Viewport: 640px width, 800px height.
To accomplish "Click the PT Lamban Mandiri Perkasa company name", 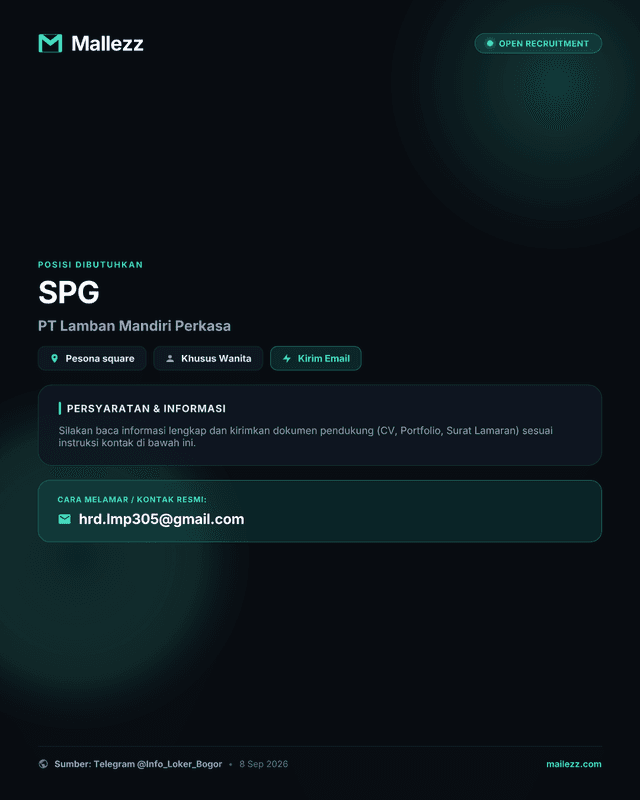I will point(134,326).
